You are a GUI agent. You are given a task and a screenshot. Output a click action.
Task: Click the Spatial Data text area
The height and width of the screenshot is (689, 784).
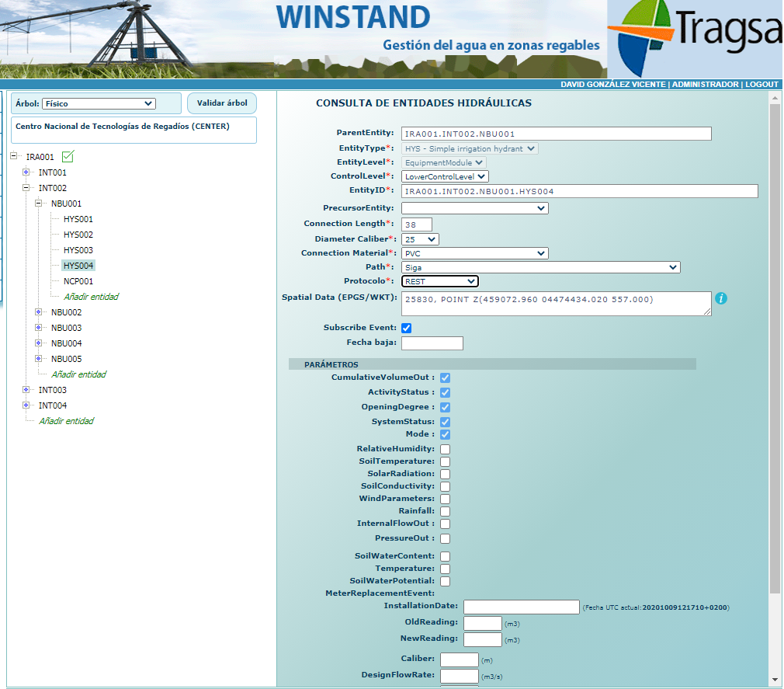pyautogui.click(x=556, y=304)
